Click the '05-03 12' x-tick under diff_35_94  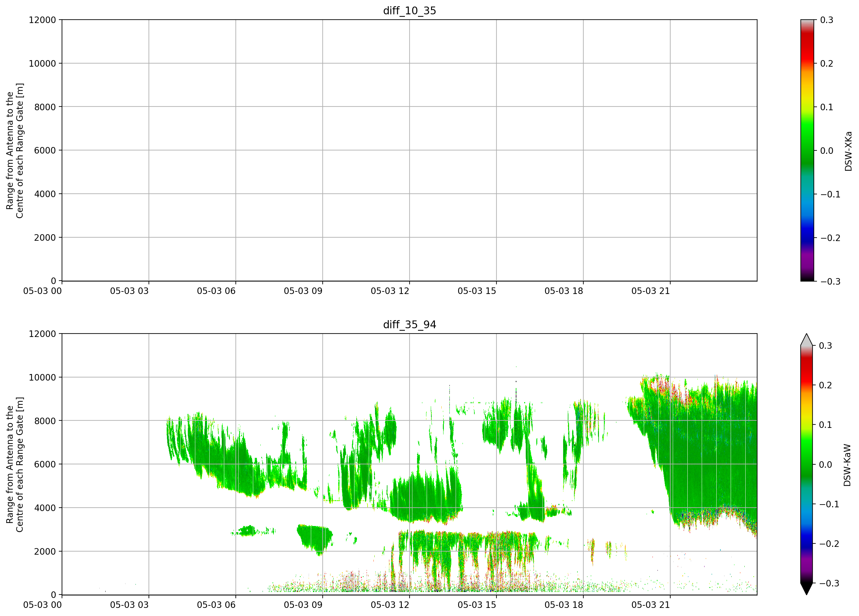[390, 605]
